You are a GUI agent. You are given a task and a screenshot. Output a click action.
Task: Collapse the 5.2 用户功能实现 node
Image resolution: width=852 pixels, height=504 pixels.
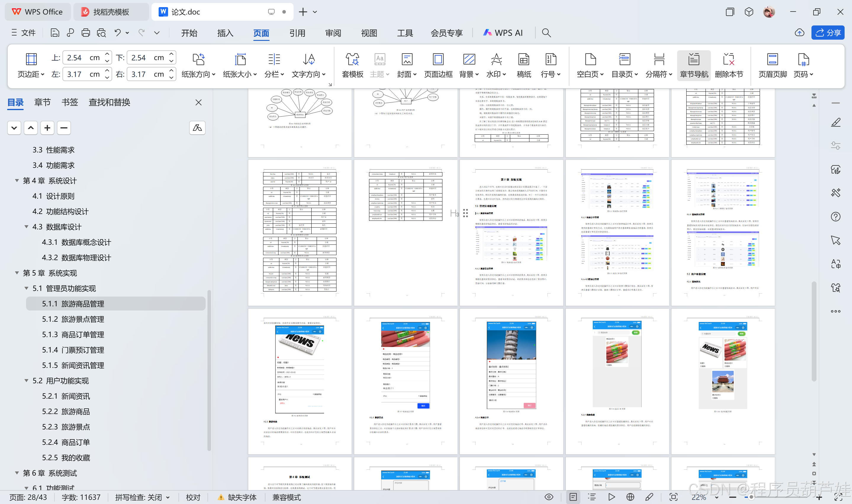[26, 380]
